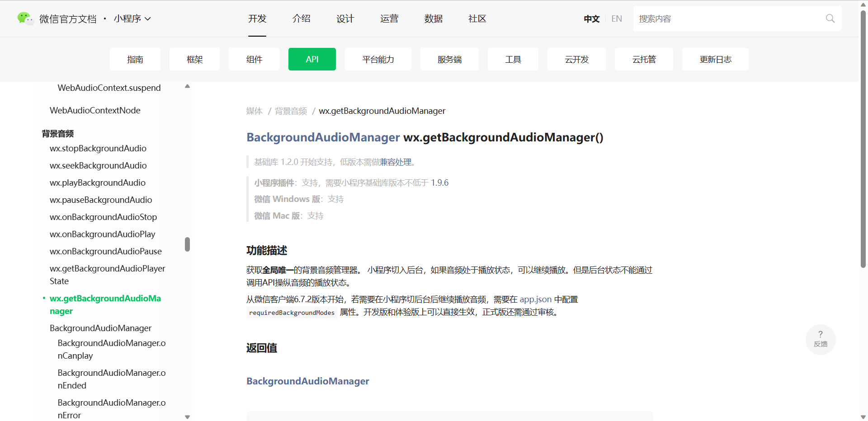Click 功能描述 section heading
This screenshot has width=868, height=421.
point(267,250)
